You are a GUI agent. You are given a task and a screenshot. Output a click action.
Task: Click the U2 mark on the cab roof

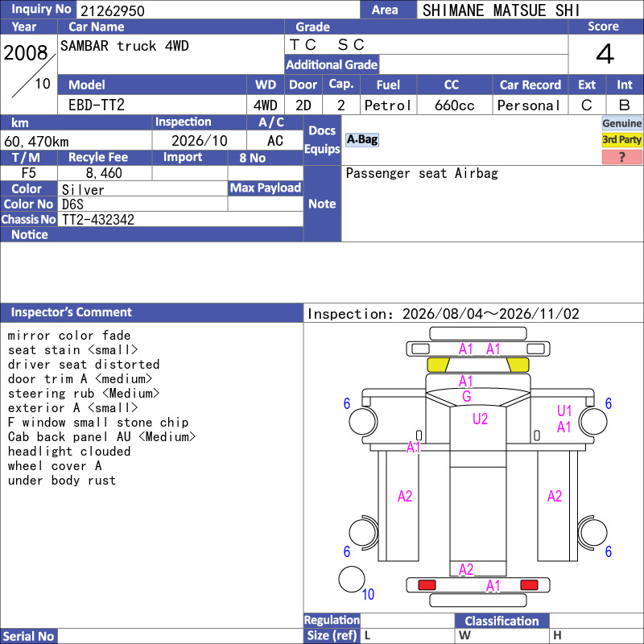click(480, 419)
